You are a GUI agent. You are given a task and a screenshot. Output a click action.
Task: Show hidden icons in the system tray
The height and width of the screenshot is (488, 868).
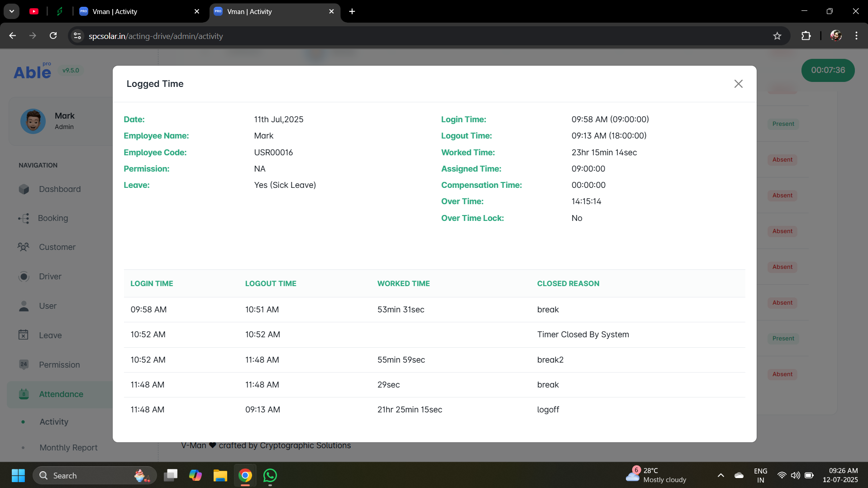click(720, 475)
